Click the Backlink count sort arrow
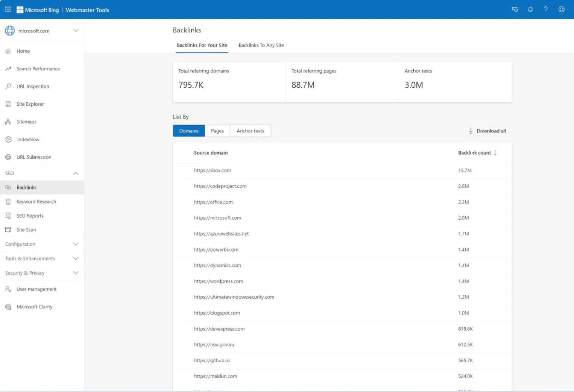 (495, 153)
